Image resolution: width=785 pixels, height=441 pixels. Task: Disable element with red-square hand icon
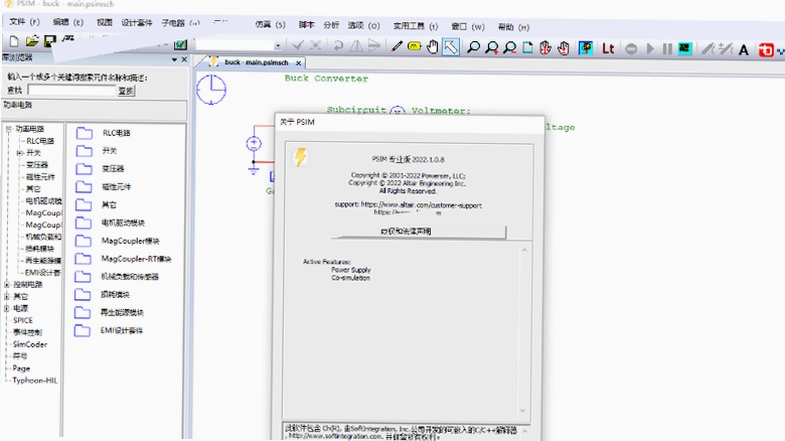(x=564, y=48)
